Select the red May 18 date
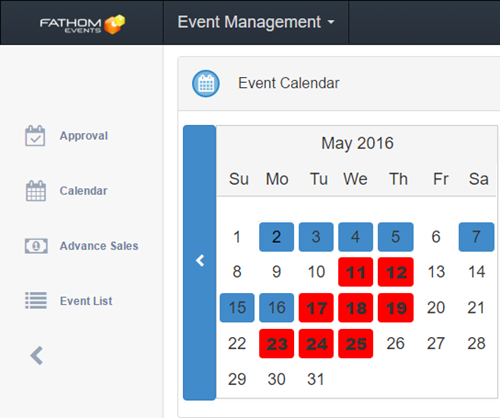 coord(356,308)
